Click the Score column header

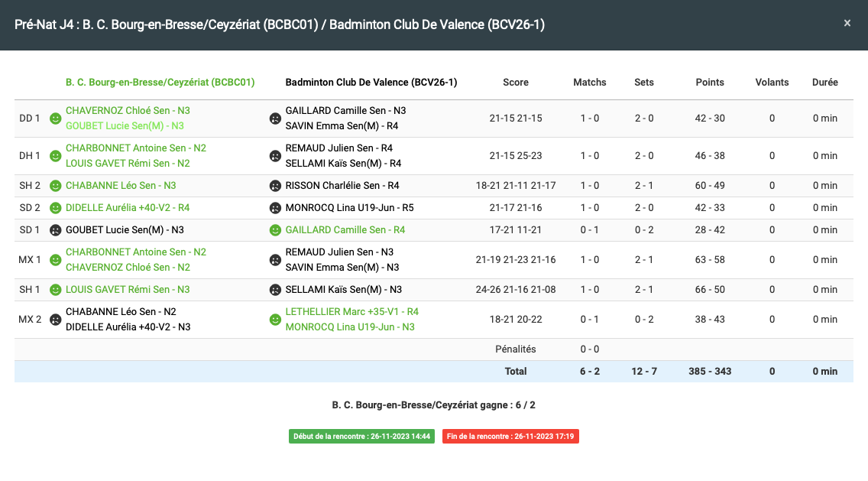515,82
